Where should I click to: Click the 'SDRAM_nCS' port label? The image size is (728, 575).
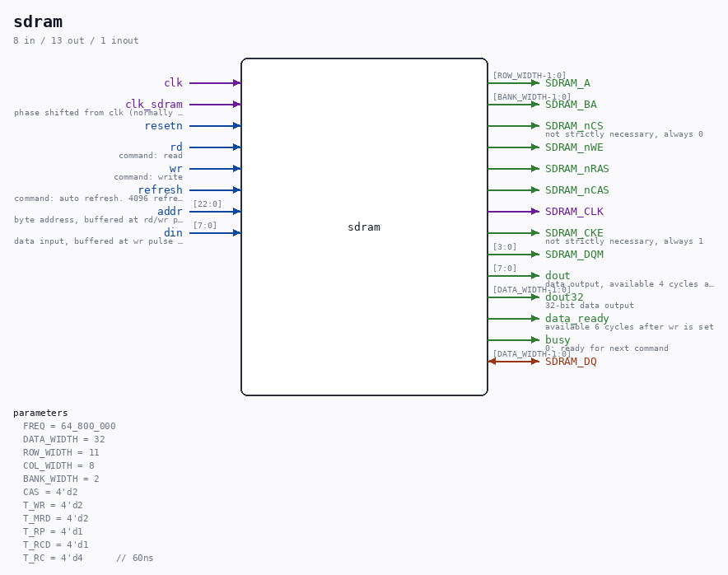click(x=574, y=125)
